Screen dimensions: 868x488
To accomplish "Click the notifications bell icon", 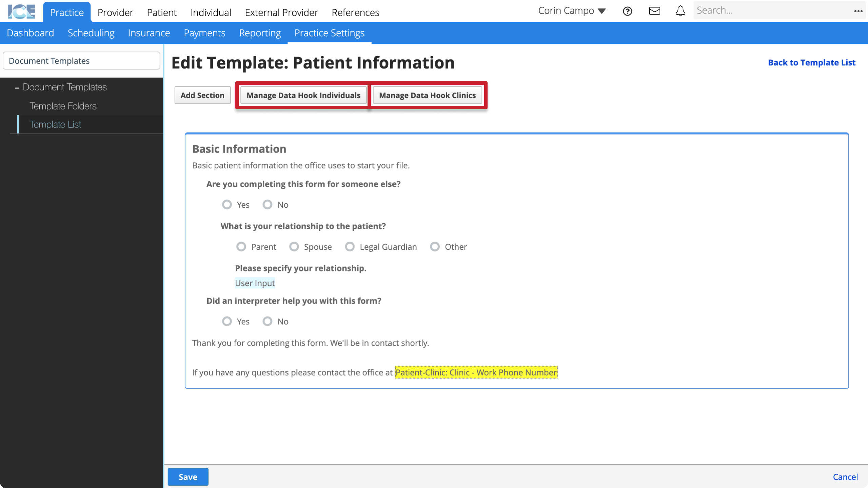I will tap(680, 11).
